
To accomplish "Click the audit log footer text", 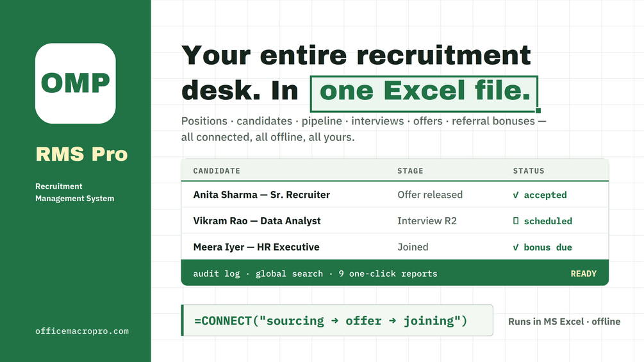I will pyautogui.click(x=217, y=274).
